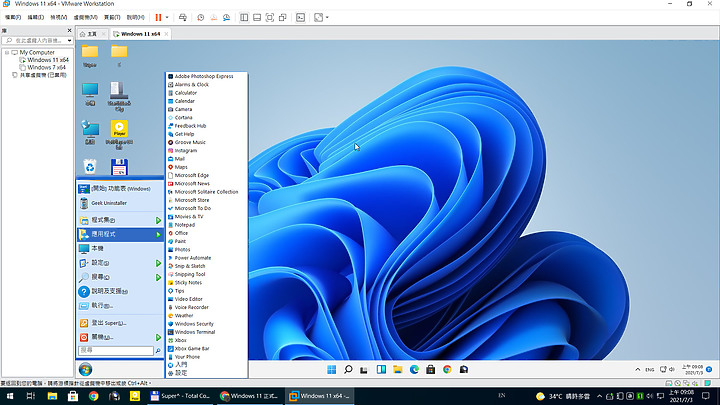Open the 編輯(E) menu

[x=35, y=17]
